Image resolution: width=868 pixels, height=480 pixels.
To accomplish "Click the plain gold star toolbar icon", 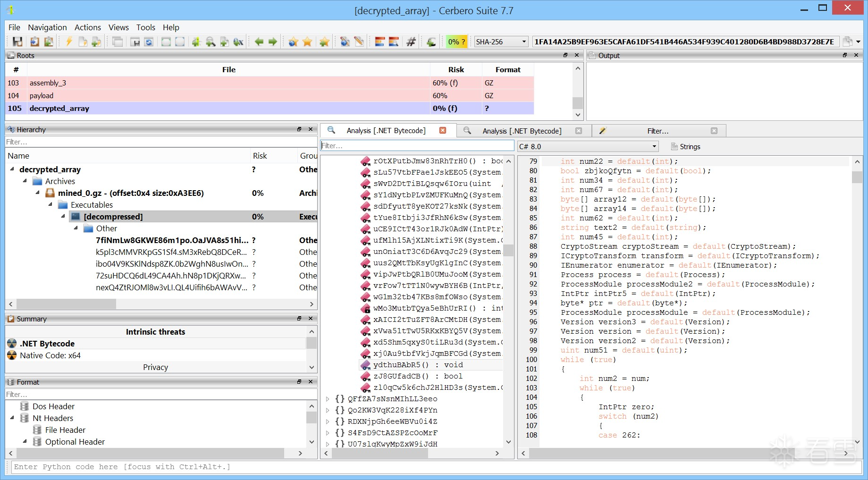I will click(307, 42).
